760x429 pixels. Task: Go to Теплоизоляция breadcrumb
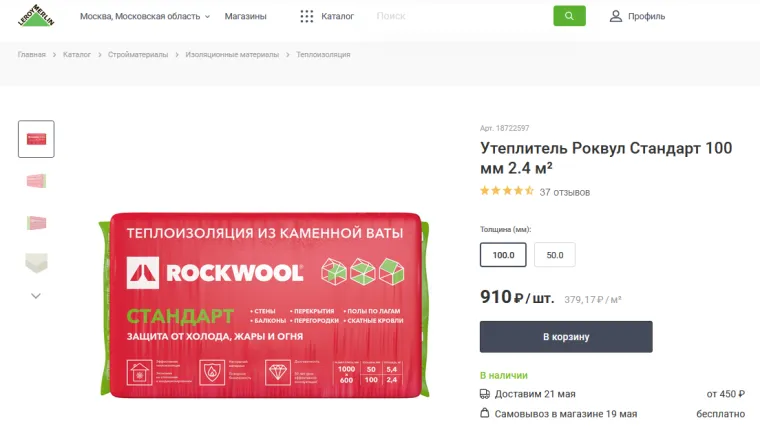coord(323,55)
